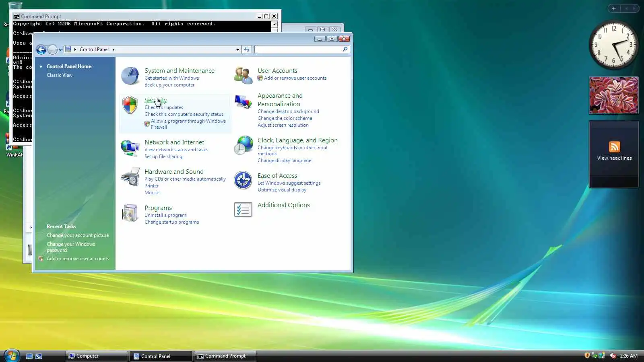Open the Programs box icon

click(x=130, y=213)
